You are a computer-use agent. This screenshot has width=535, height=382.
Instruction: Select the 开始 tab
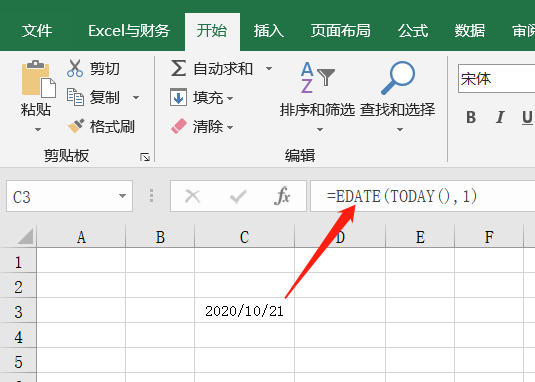tap(212, 31)
